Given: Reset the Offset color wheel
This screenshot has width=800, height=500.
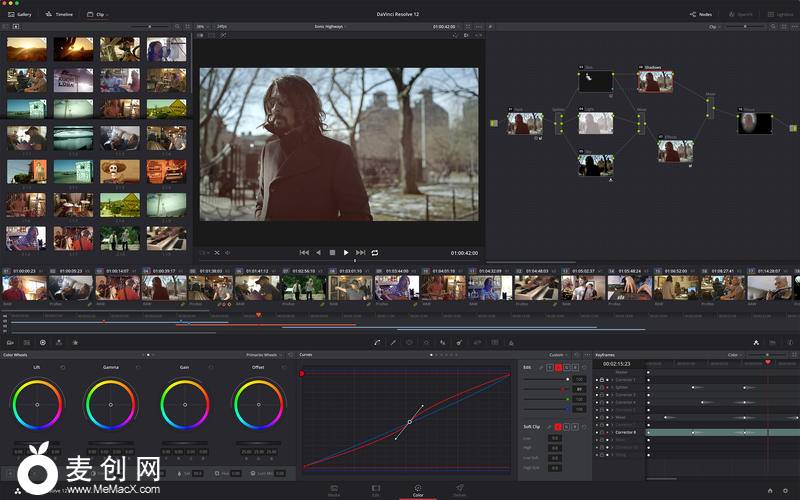Looking at the screenshot, I should [283, 367].
